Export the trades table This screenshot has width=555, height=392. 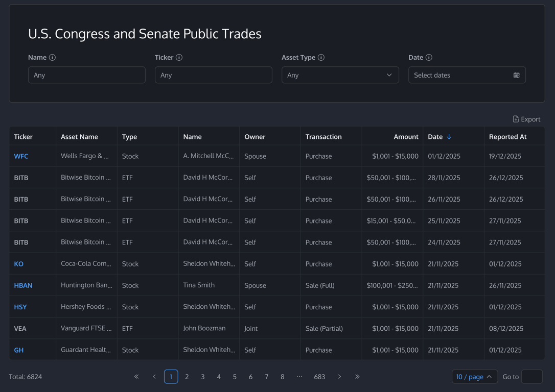point(526,119)
